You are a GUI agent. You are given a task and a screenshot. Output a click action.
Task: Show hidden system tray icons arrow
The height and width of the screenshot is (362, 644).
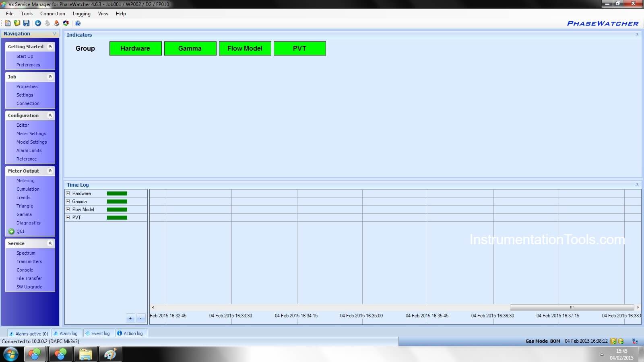click(602, 354)
